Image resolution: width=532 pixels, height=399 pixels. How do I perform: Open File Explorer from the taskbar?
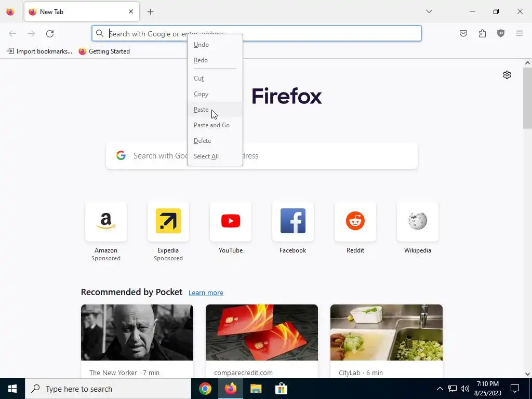pos(256,389)
